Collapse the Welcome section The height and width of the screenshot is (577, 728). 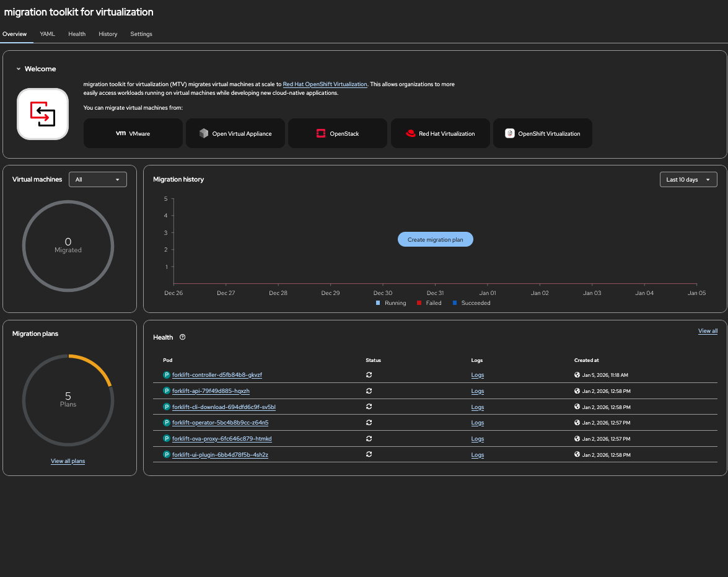tap(19, 69)
